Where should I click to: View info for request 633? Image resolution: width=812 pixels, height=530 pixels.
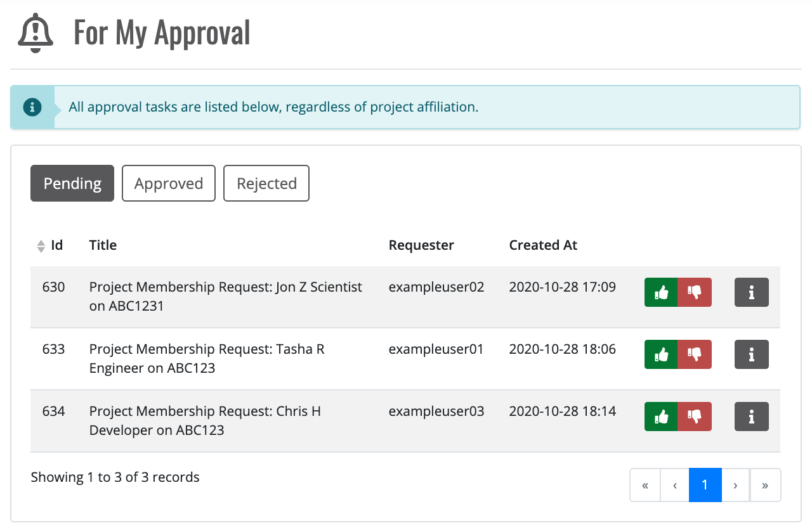click(x=751, y=354)
